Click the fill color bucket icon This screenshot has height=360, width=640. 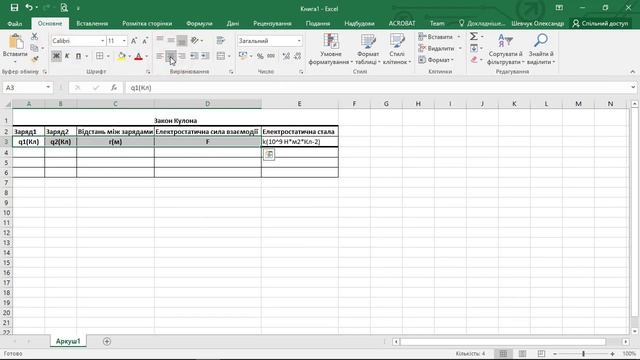click(x=121, y=56)
